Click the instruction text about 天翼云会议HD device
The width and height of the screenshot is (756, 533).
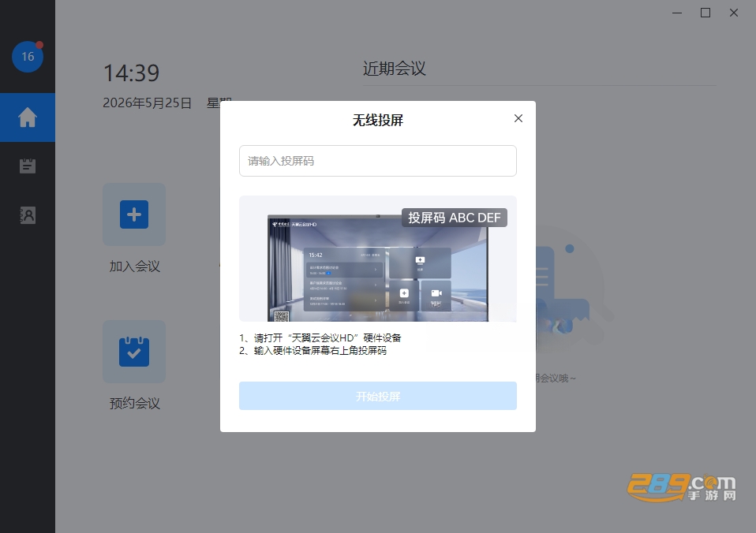coord(320,337)
